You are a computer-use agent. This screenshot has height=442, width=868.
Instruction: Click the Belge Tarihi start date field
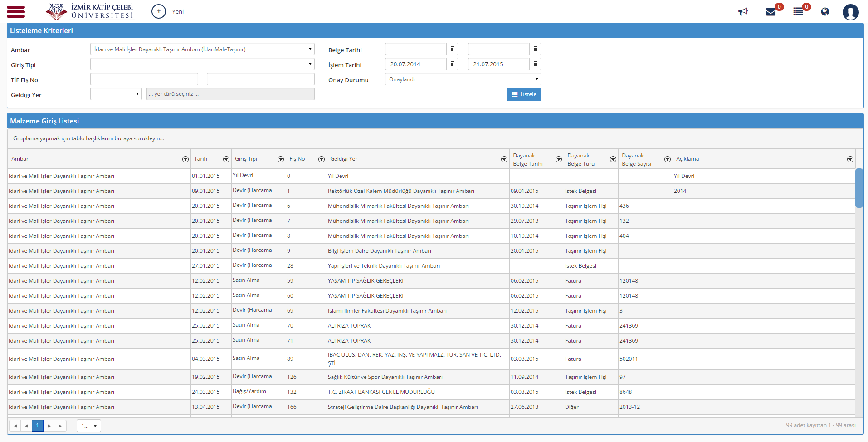tap(416, 49)
